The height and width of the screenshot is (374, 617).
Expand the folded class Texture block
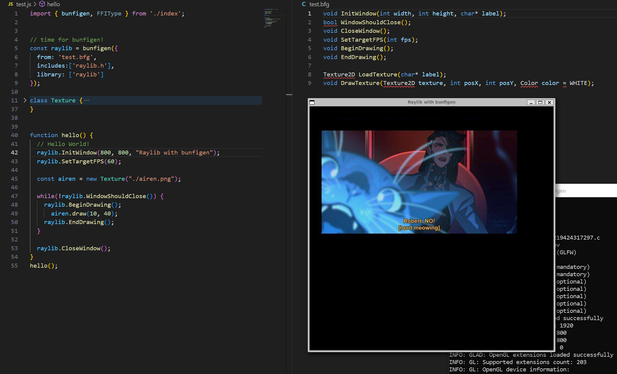(25, 100)
